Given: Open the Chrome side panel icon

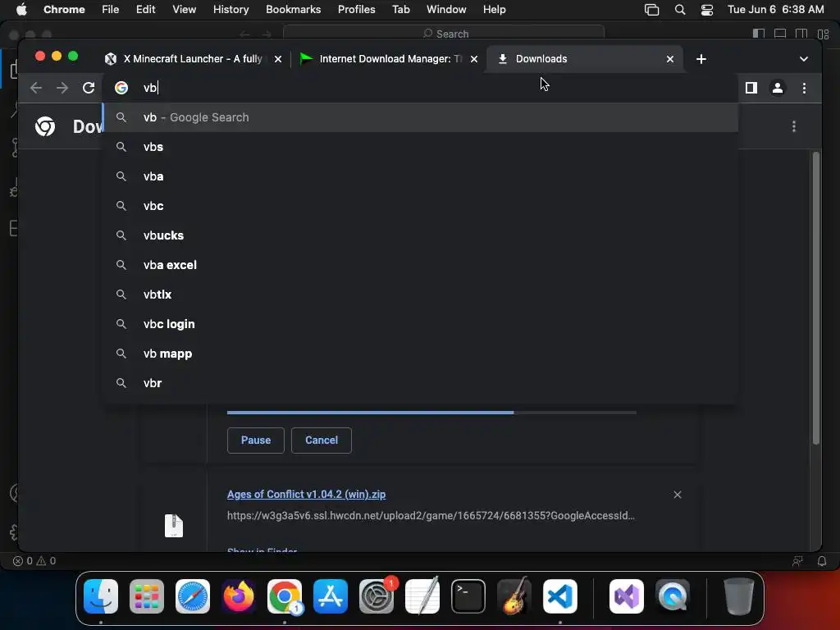Looking at the screenshot, I should tap(751, 88).
